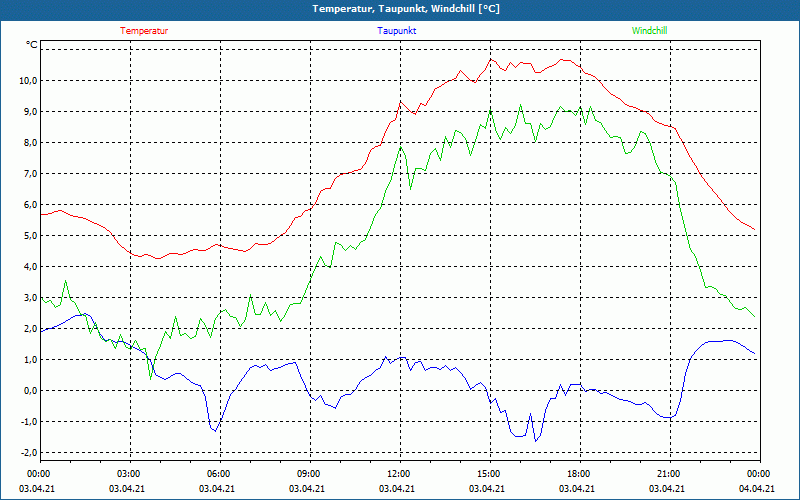
Task: Select the 9,0 y-axis value
Action: 30,112
